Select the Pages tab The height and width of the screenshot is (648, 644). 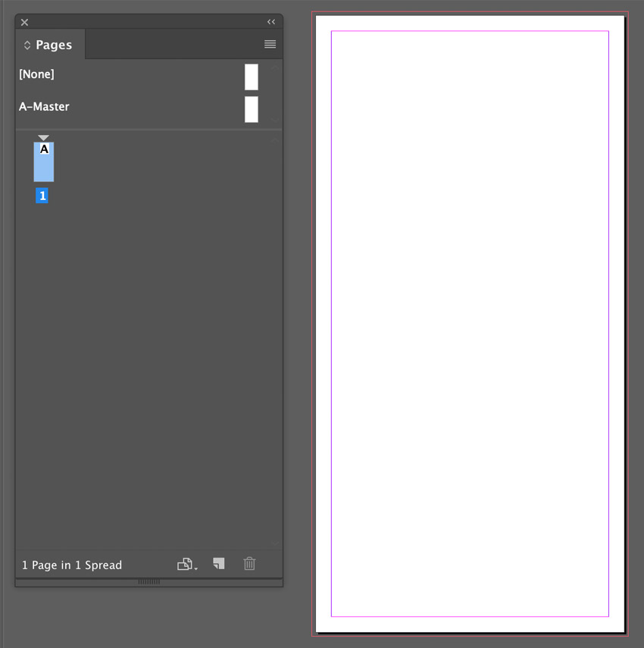(51, 45)
